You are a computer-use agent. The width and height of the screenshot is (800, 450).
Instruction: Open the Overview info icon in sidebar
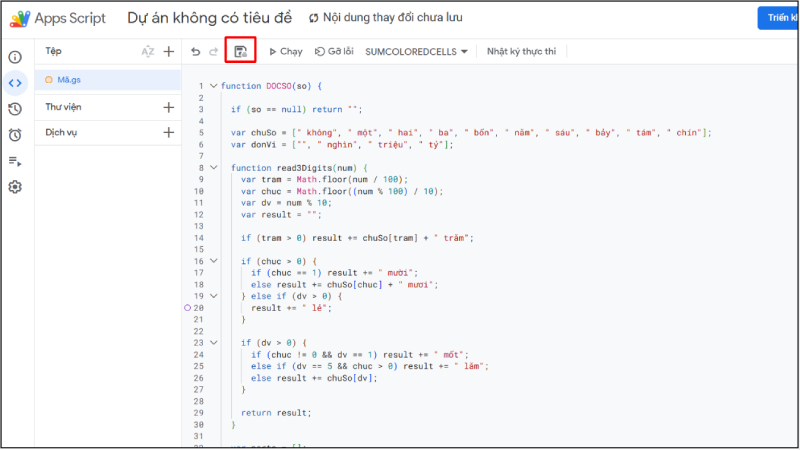[x=15, y=57]
